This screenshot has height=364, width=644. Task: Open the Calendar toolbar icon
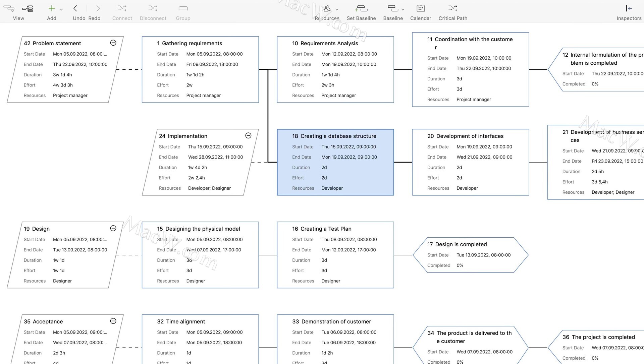[x=421, y=8]
